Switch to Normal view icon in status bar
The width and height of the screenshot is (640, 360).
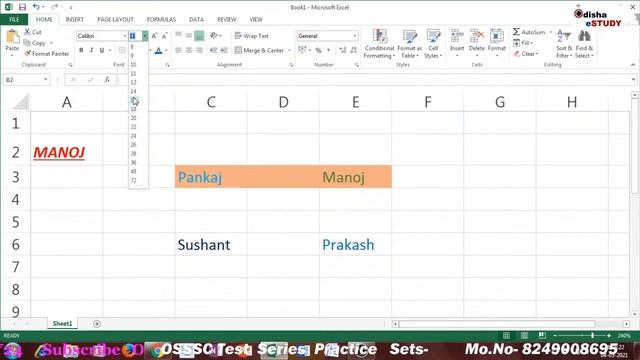[x=507, y=336]
